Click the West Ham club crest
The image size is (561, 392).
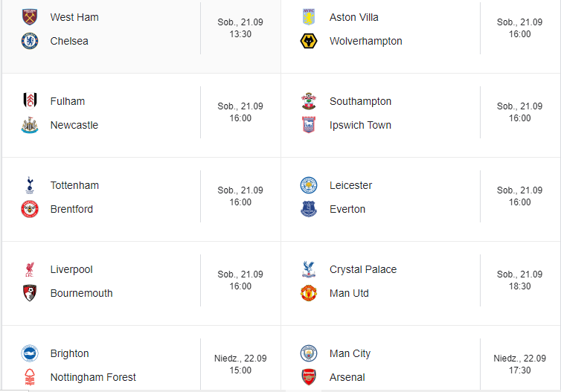tap(30, 17)
